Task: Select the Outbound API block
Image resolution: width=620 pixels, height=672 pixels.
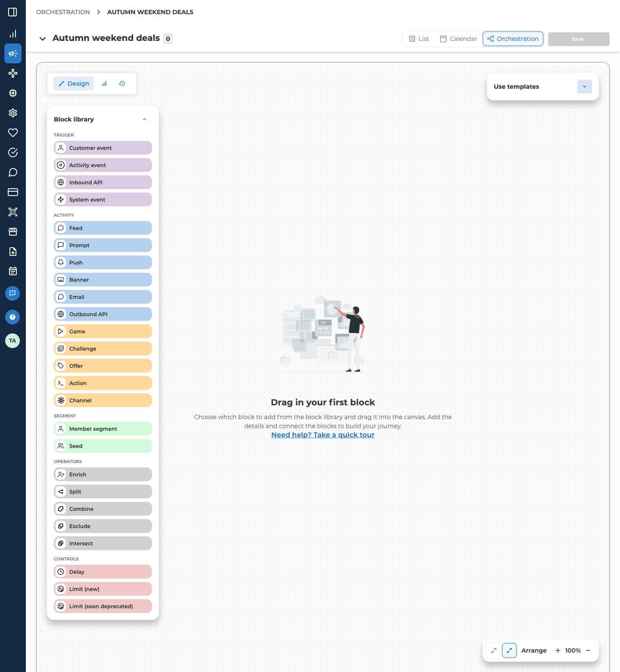Action: (x=103, y=314)
